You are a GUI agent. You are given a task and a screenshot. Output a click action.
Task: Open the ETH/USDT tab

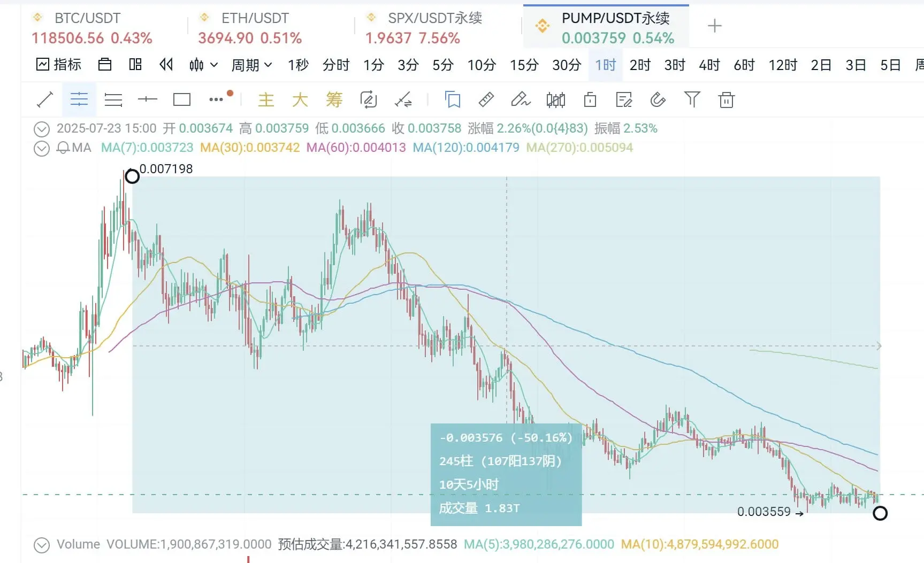(x=249, y=28)
